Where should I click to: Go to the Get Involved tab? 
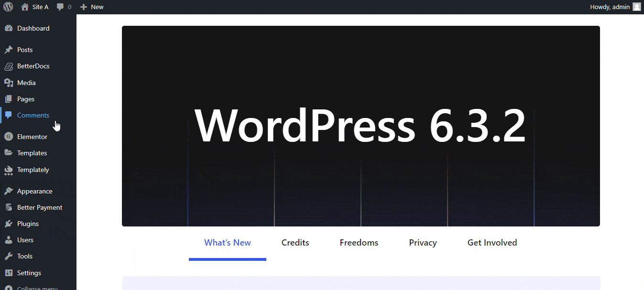(492, 243)
